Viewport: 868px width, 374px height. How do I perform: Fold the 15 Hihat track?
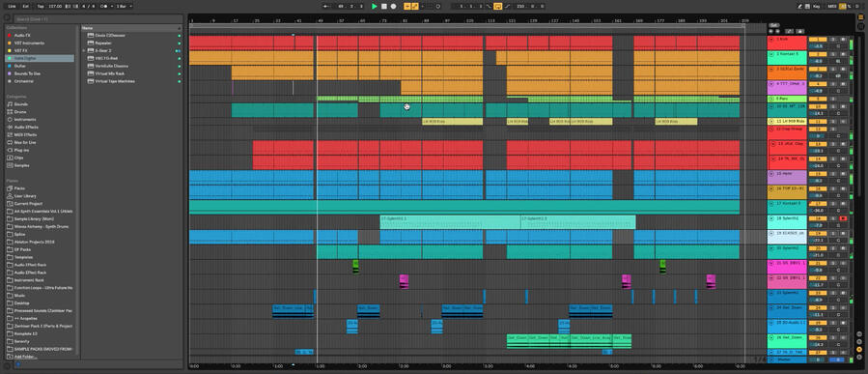coord(771,173)
